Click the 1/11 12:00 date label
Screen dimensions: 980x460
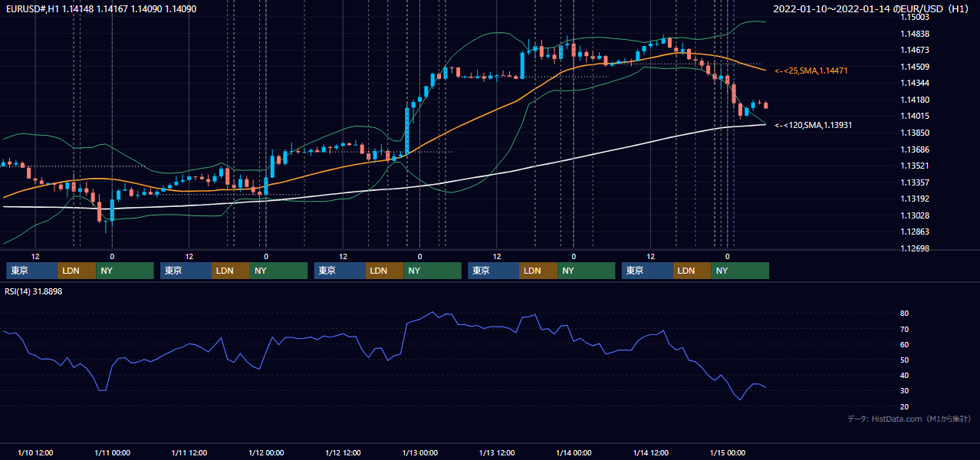pos(189,452)
